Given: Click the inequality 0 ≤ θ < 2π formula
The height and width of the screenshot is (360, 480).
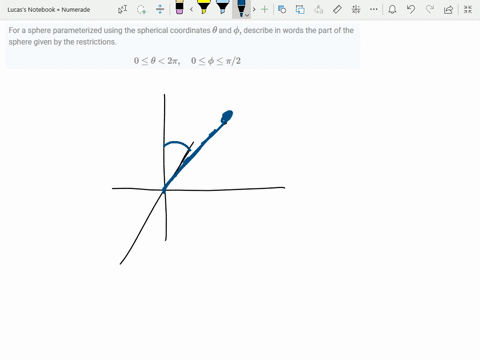Looking at the screenshot, I should point(157,61).
